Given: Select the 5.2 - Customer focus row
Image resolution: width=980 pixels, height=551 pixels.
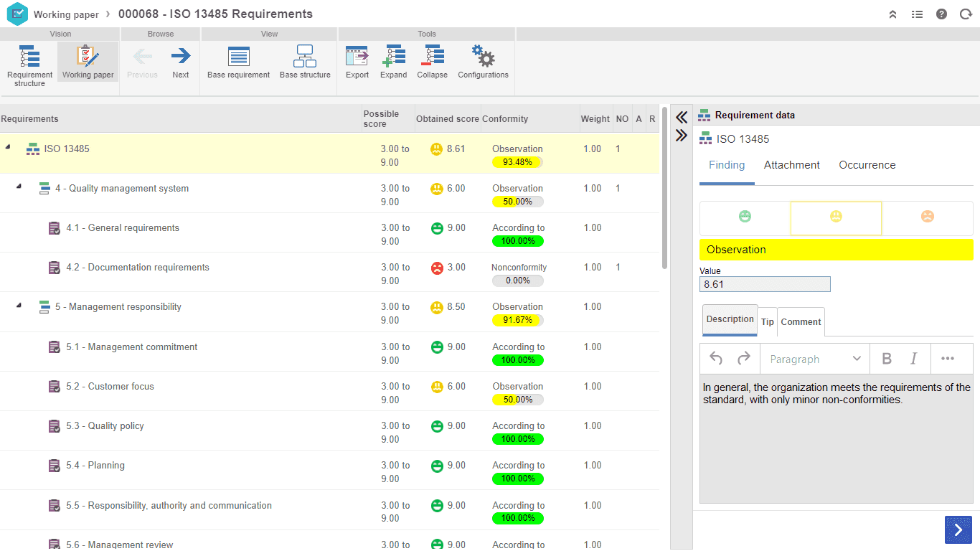Looking at the screenshot, I should [x=329, y=391].
